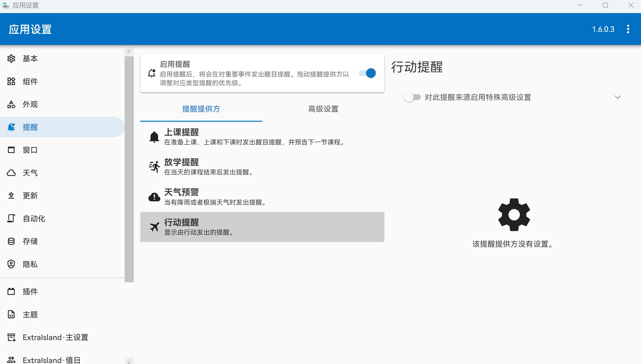Image resolution: width=641 pixels, height=364 pixels.
Task: Select the 组件 widgets icon in sidebar
Action: coord(11,81)
